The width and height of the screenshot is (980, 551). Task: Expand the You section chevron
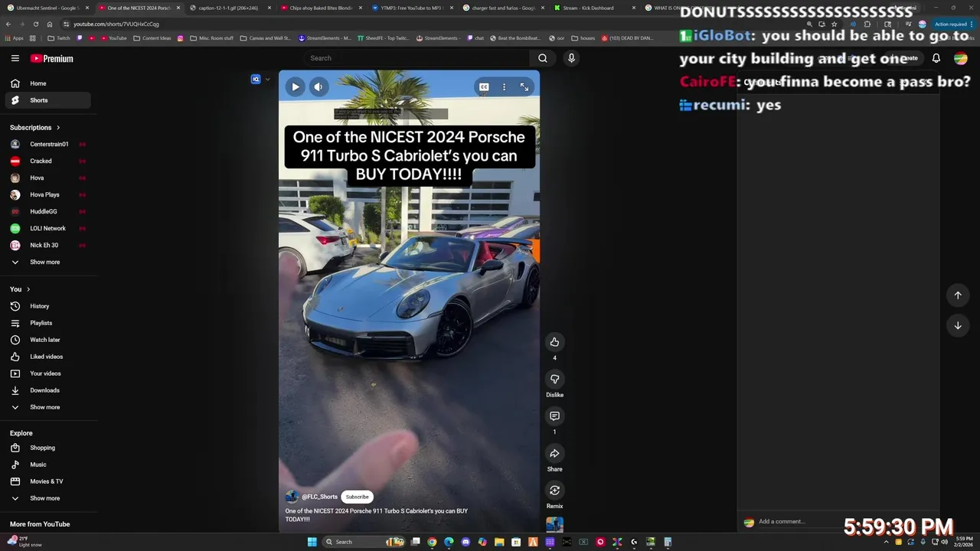(x=28, y=289)
